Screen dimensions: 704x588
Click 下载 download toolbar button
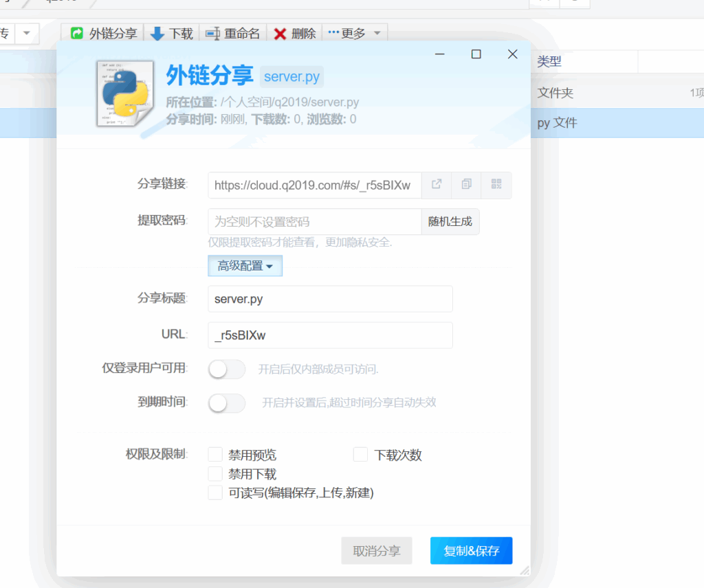[172, 34]
